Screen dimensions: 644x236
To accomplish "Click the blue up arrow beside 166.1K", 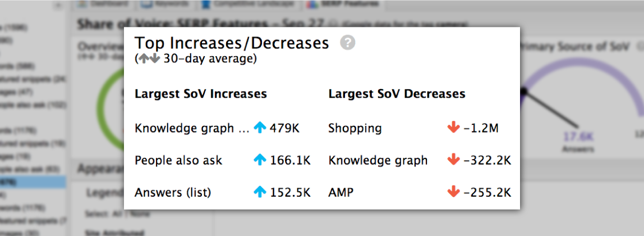I will [259, 160].
